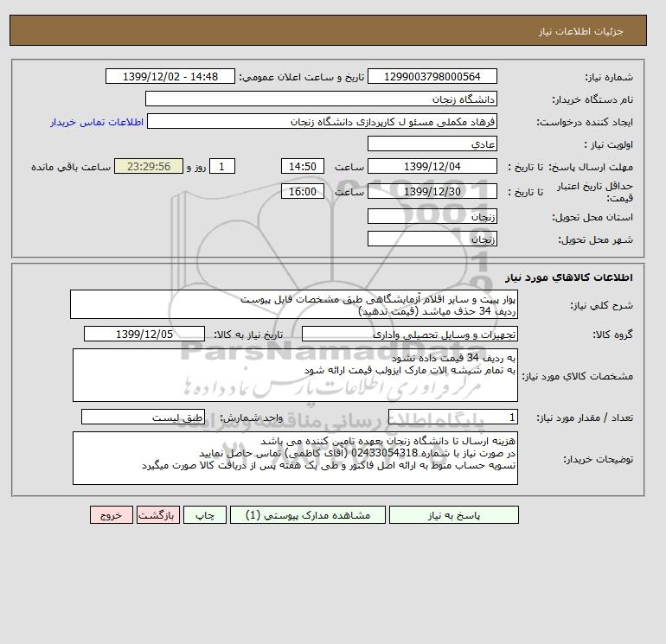Click the پاسخ به نیاز button
Screen dimensions: 666x644
[x=453, y=515]
